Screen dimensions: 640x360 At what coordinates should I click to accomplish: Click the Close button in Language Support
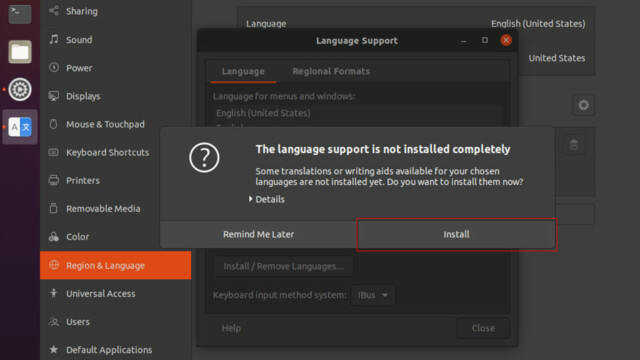(483, 328)
